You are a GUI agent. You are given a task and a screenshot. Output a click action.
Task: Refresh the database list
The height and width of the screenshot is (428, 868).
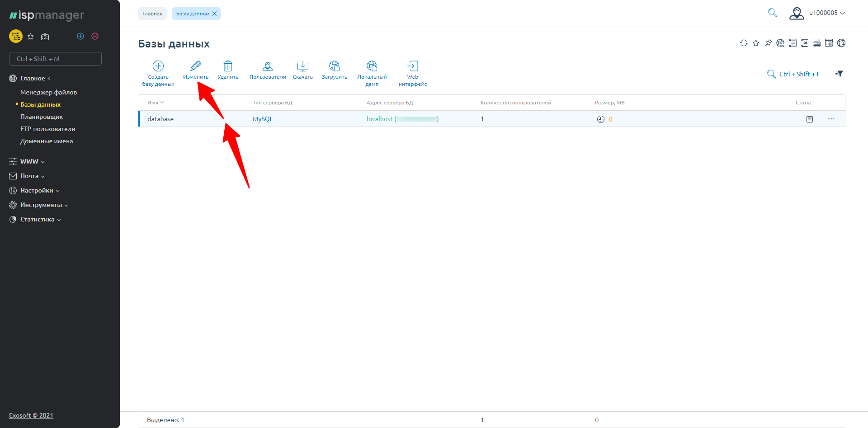743,43
